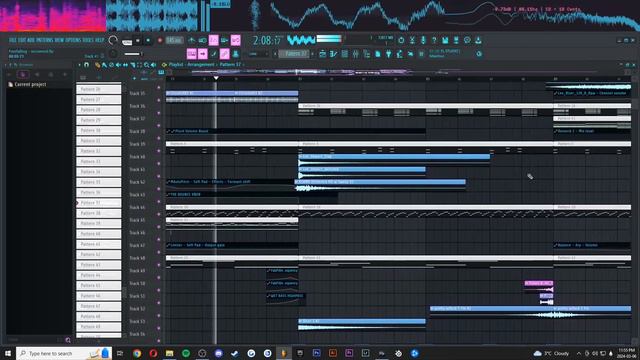Select the playlist mute speaker tool
This screenshot has height=360, width=640.
(x=118, y=65)
